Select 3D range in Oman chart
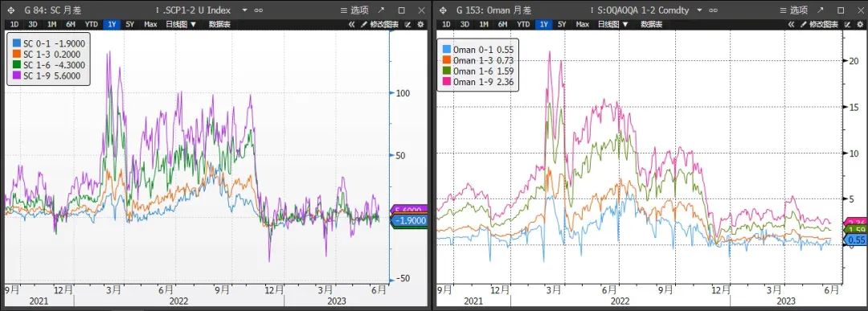This screenshot has height=311, width=868. (x=465, y=24)
